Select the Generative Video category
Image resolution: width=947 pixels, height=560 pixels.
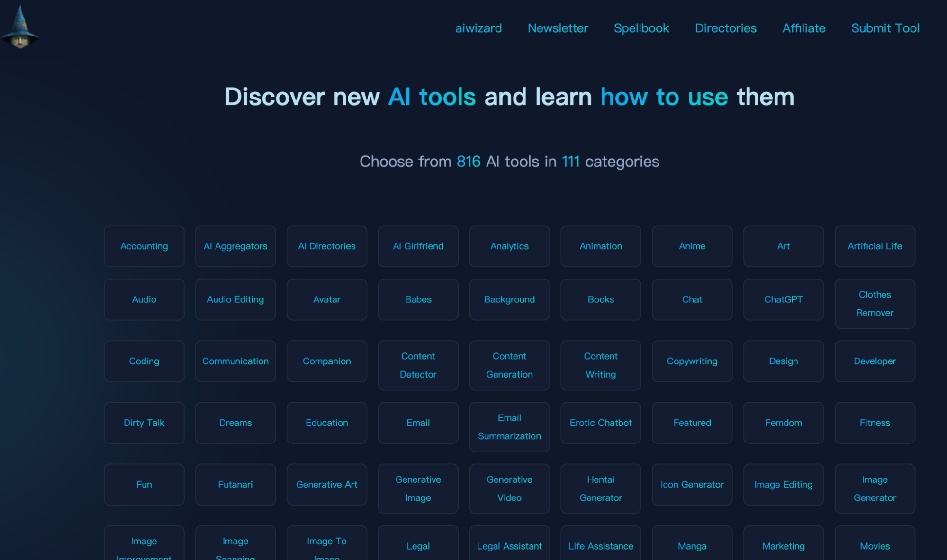coord(509,488)
